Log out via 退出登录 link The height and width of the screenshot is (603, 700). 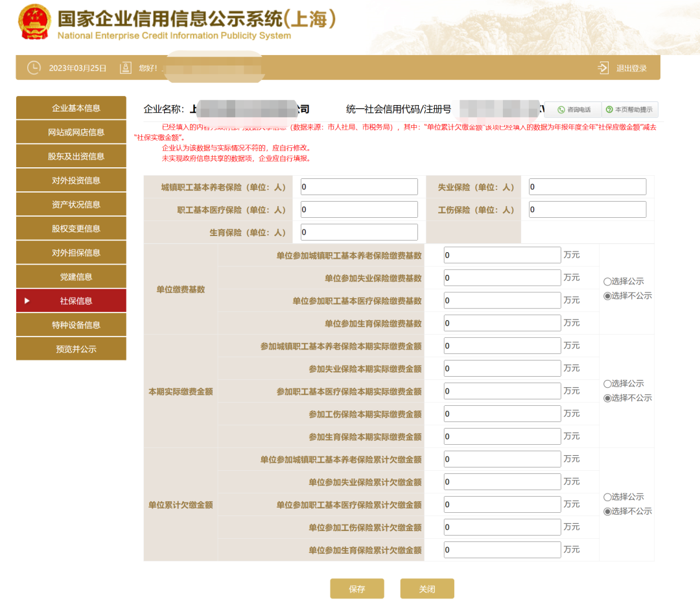pos(631,68)
